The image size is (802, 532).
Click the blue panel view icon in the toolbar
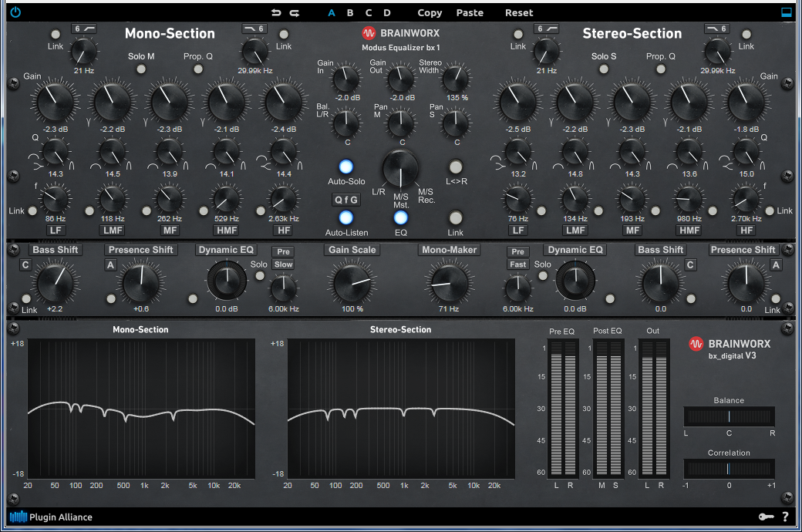(786, 12)
